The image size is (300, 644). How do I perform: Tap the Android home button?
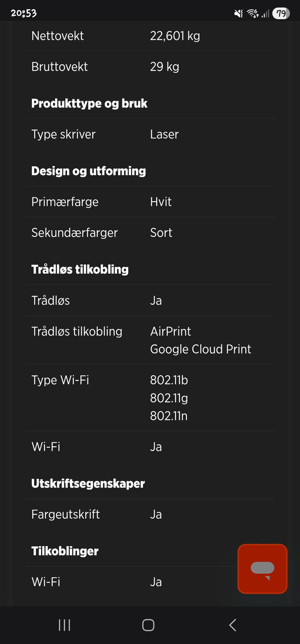(148, 625)
